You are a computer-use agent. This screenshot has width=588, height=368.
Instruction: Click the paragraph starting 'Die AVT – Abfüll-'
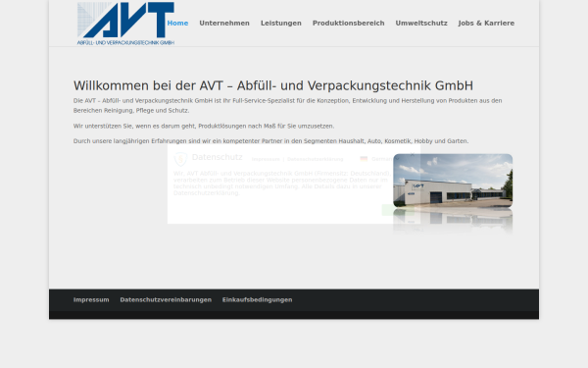coord(287,106)
